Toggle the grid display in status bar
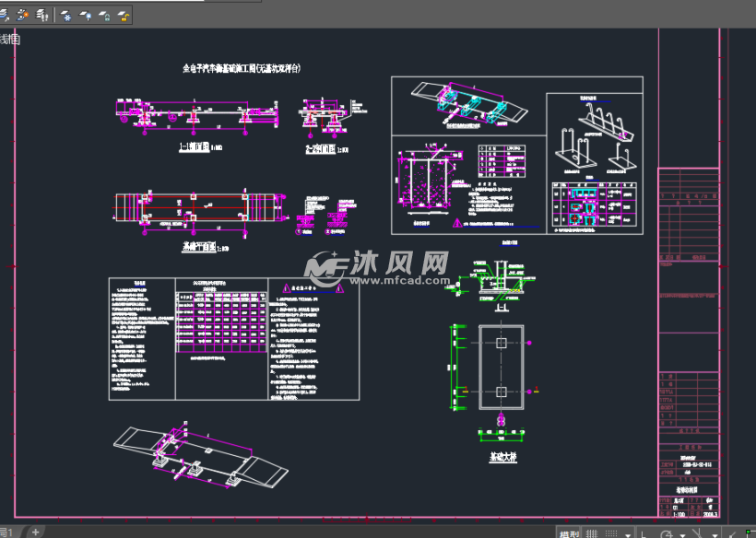Viewport: 756px width, 538px height. [x=591, y=532]
